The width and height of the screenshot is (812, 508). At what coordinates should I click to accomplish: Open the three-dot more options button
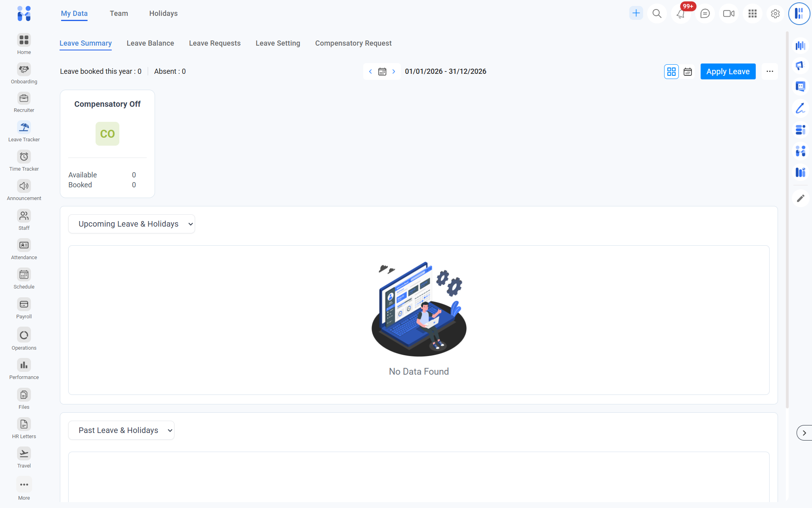pos(770,72)
